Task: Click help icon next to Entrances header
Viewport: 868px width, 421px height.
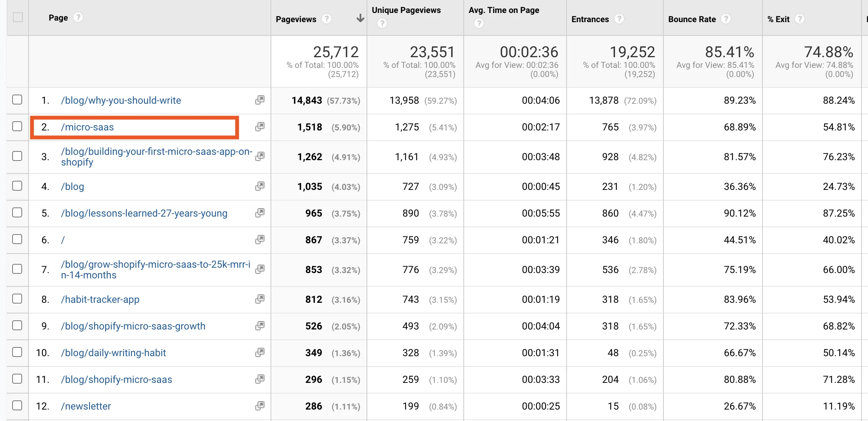Action: [x=619, y=19]
